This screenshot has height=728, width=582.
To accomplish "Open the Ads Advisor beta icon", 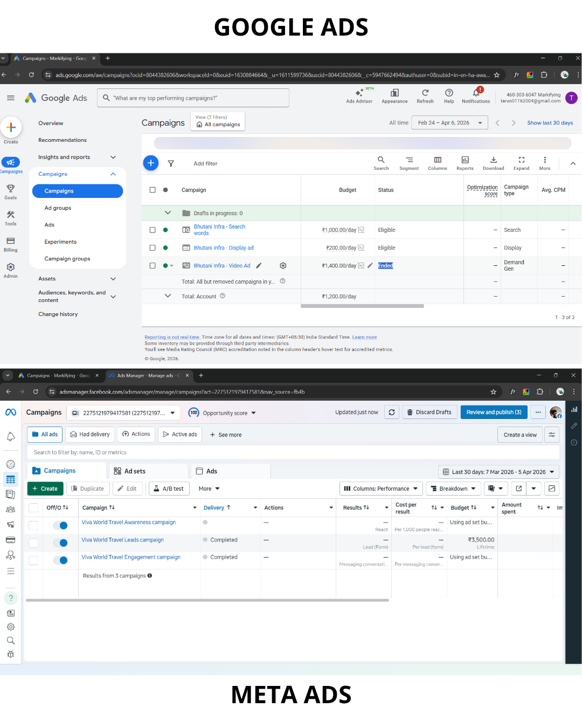I will point(359,93).
